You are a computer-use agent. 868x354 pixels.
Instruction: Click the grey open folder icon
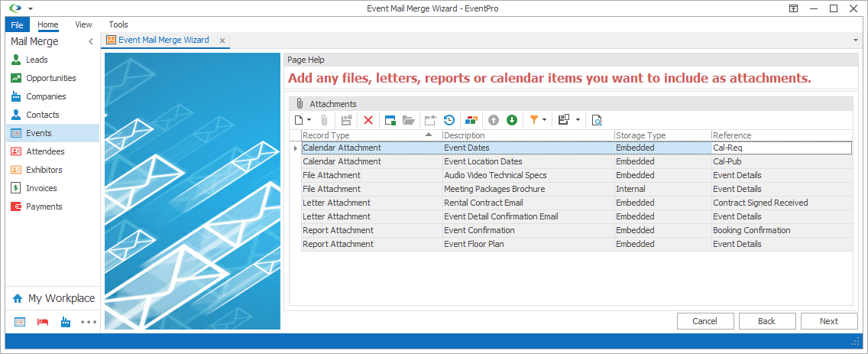click(409, 120)
